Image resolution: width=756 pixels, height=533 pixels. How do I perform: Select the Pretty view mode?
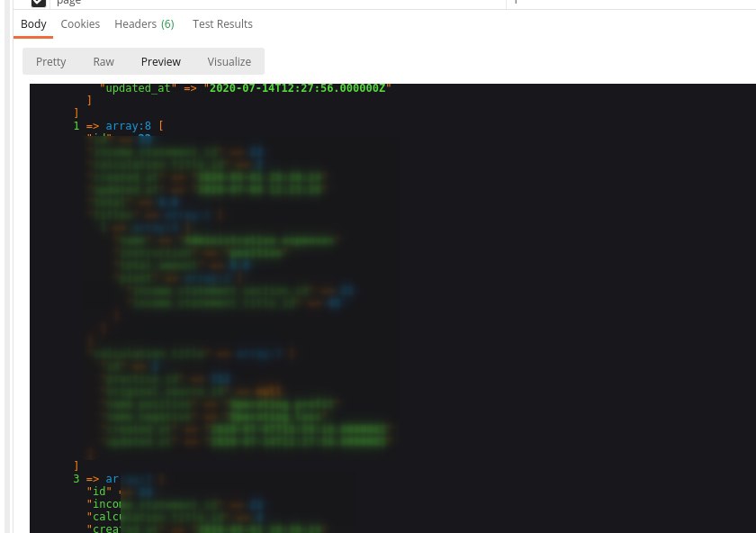tap(50, 62)
